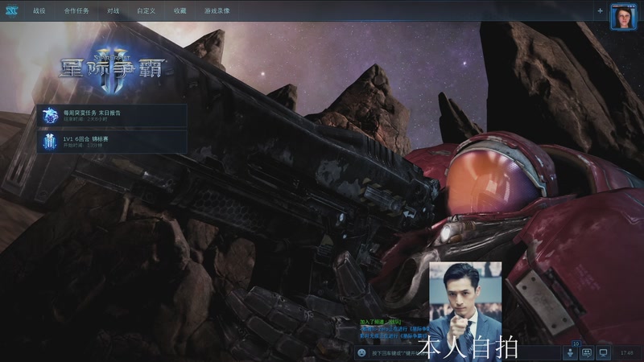The height and width of the screenshot is (362, 644).
Task: Open the player profile portrait
Action: click(x=623, y=16)
